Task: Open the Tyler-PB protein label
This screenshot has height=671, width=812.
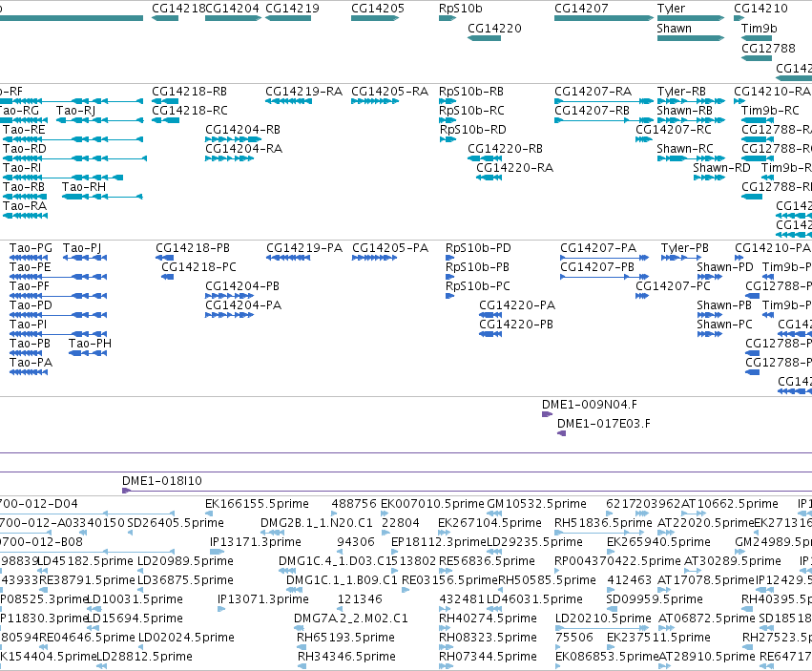Action: click(684, 248)
